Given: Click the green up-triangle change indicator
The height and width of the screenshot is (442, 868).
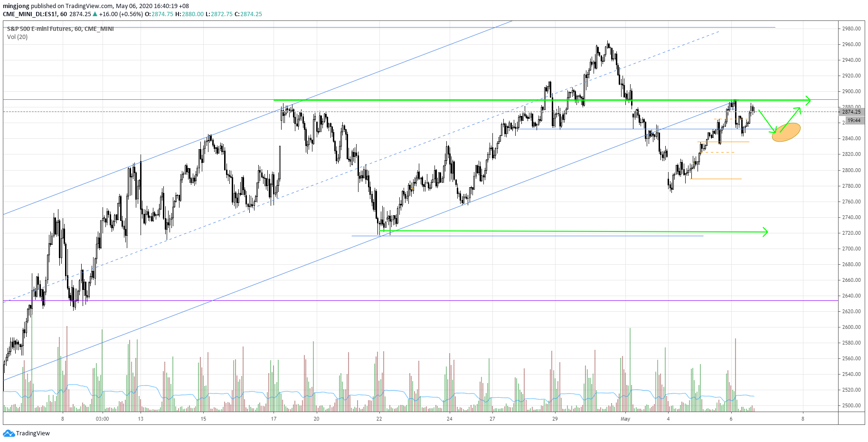Looking at the screenshot, I should coord(95,14).
